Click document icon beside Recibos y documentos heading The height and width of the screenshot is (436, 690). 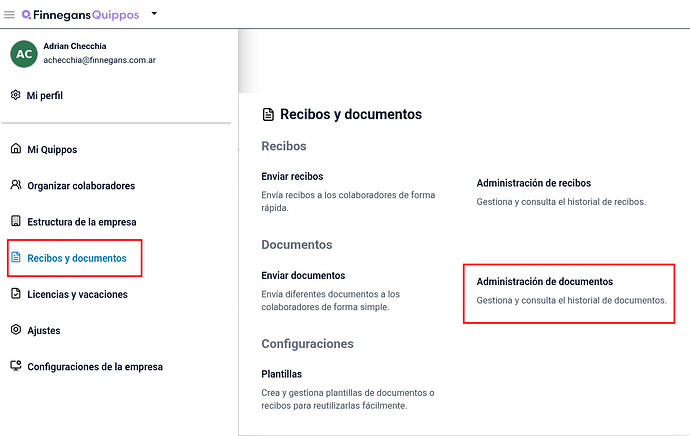click(x=268, y=115)
